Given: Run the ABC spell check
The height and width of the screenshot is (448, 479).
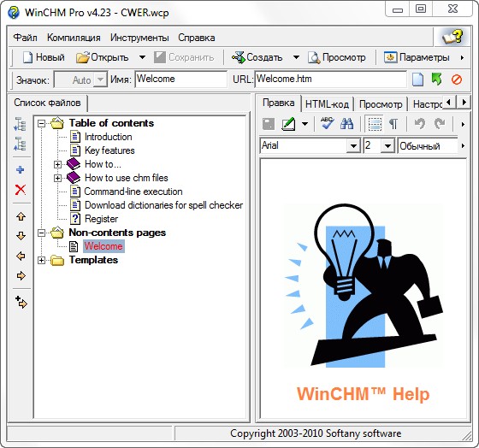Looking at the screenshot, I should point(327,123).
